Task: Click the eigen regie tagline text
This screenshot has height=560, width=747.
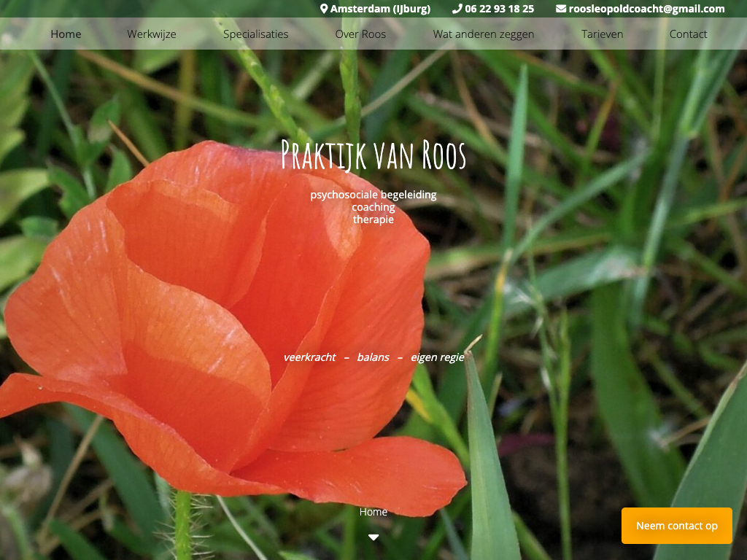Action: click(x=437, y=357)
